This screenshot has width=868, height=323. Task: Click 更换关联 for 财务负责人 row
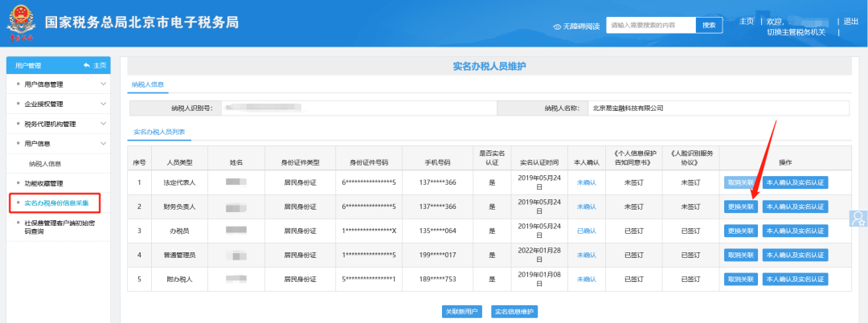click(740, 206)
